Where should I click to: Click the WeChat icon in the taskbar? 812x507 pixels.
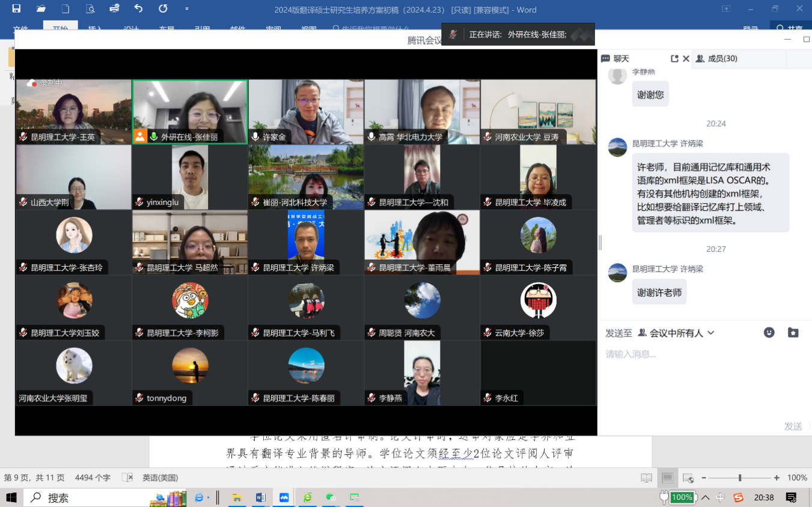pos(331,497)
